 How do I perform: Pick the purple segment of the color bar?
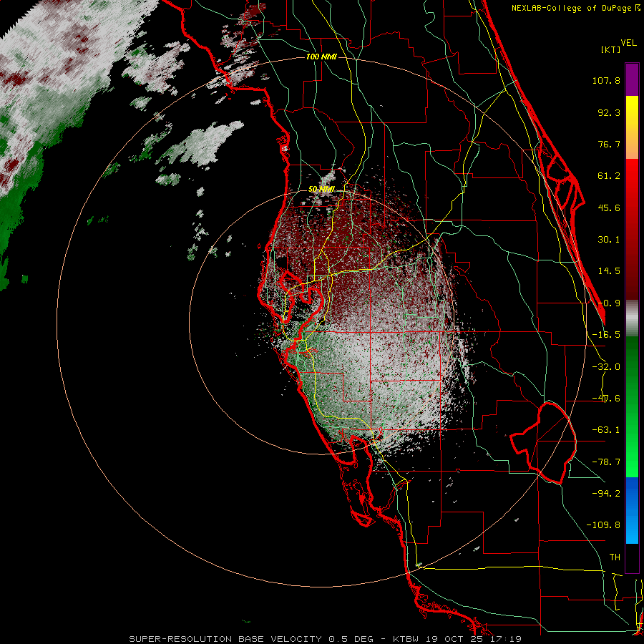pos(632,79)
